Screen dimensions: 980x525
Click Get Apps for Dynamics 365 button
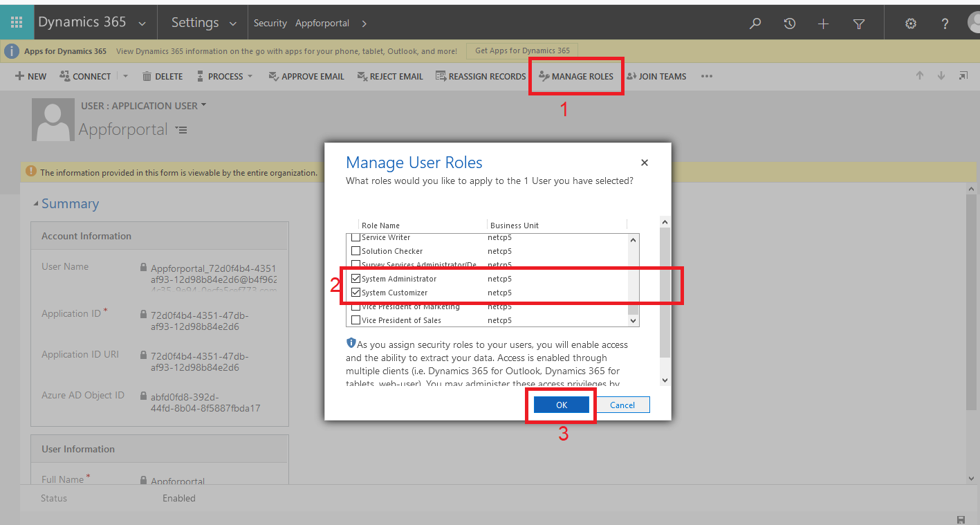[x=522, y=50]
